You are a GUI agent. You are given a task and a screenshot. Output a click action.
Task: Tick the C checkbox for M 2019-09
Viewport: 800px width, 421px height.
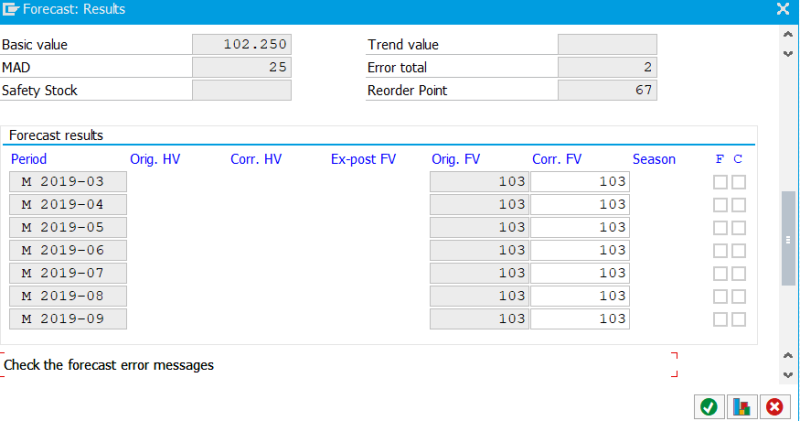pyautogui.click(x=738, y=319)
